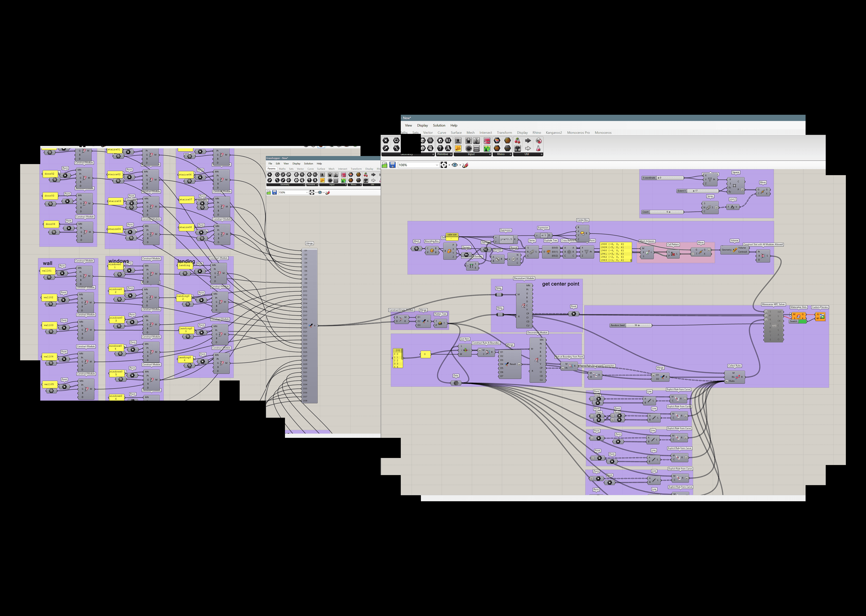Image resolution: width=866 pixels, height=616 pixels.
Task: Click the cherries icon in the 108% window's Util panel
Action: [518, 141]
